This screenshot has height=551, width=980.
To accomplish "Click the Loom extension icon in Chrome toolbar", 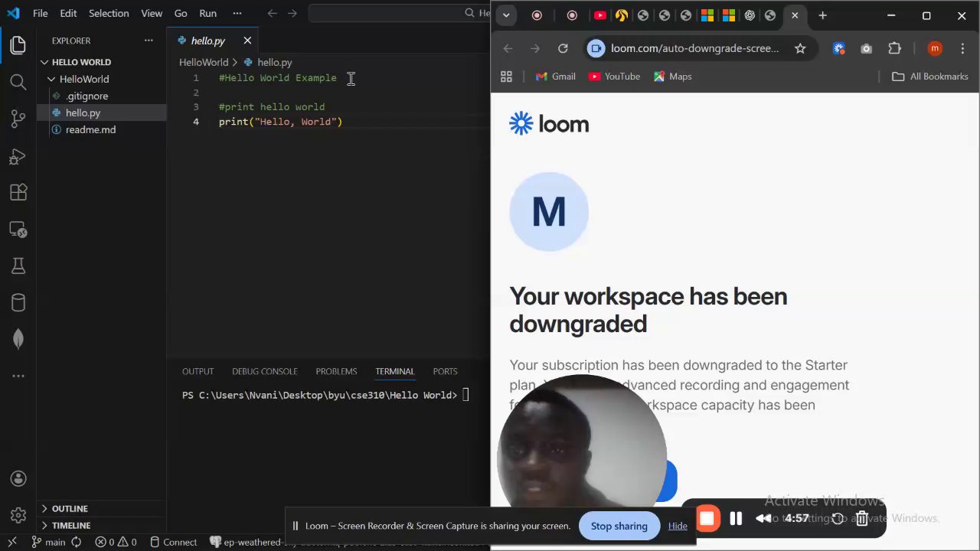I will click(838, 48).
